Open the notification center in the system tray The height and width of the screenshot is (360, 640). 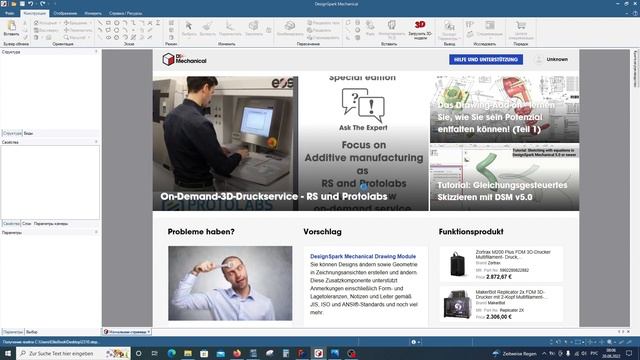pyautogui.click(x=629, y=353)
